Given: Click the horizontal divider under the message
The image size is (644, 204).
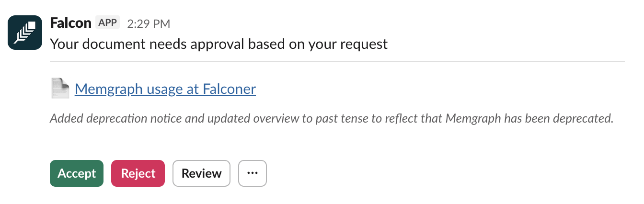Looking at the screenshot, I should [x=337, y=62].
